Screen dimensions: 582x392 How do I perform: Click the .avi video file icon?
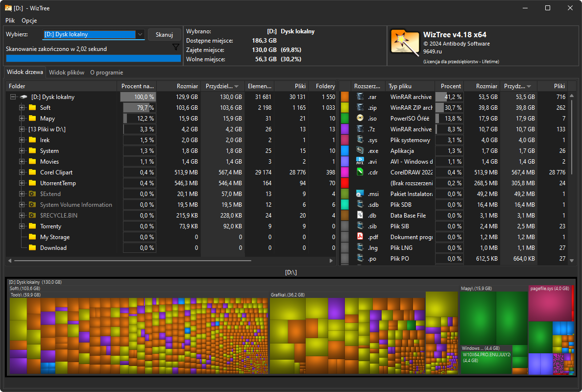pos(360,162)
